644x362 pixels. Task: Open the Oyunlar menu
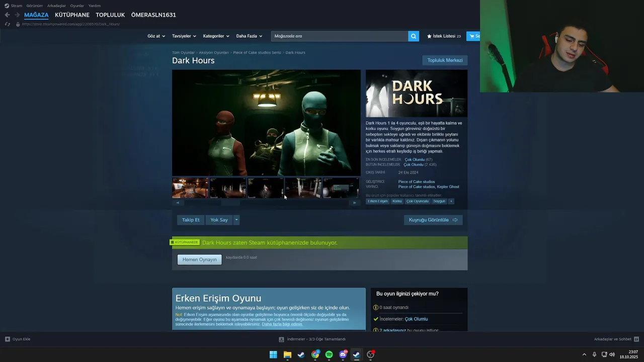tap(77, 6)
